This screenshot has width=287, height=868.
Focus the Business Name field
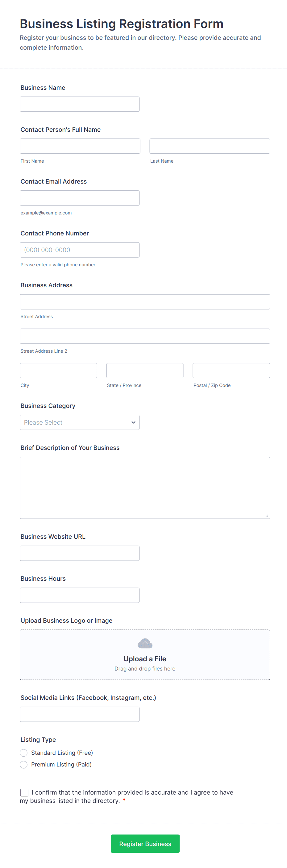tap(80, 104)
